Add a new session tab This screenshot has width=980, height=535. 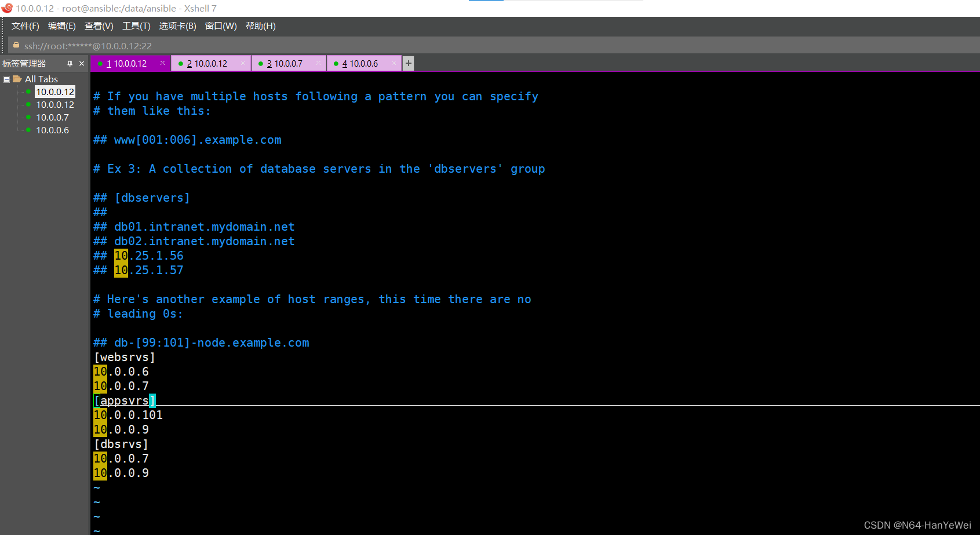[x=409, y=63]
